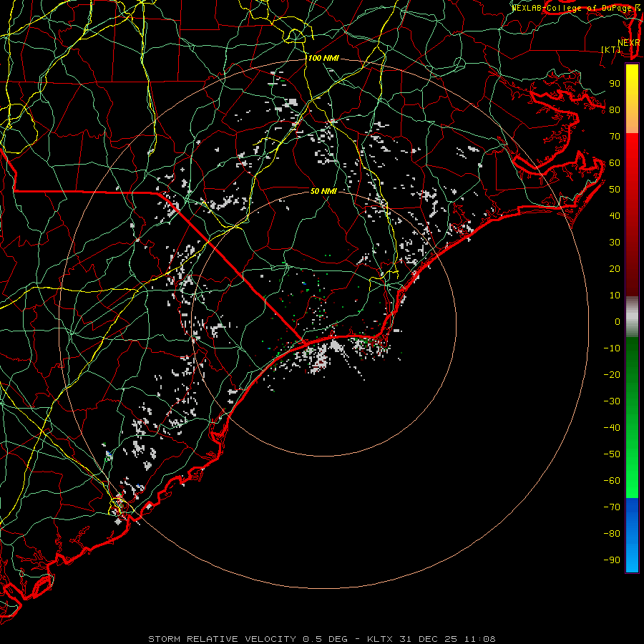Screen dimensions: 644x644
Task: Click the NEXLAB-College of DuPage watermark text
Action: coord(572,8)
